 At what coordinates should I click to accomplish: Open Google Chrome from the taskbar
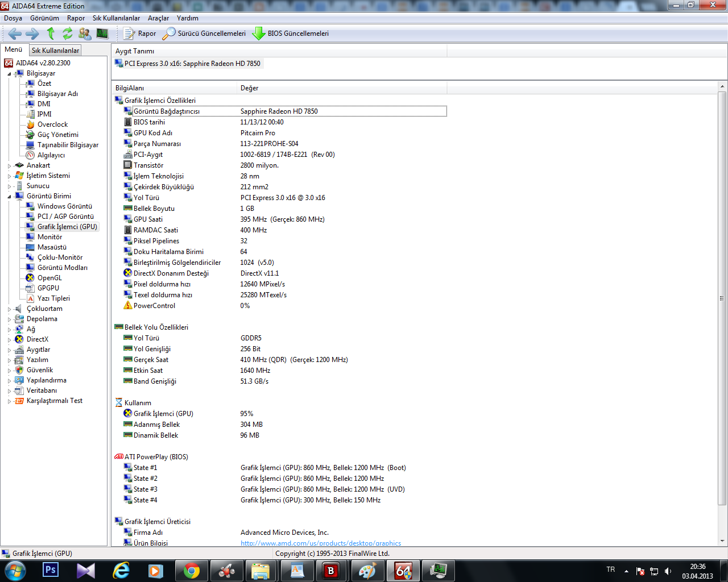[192, 571]
